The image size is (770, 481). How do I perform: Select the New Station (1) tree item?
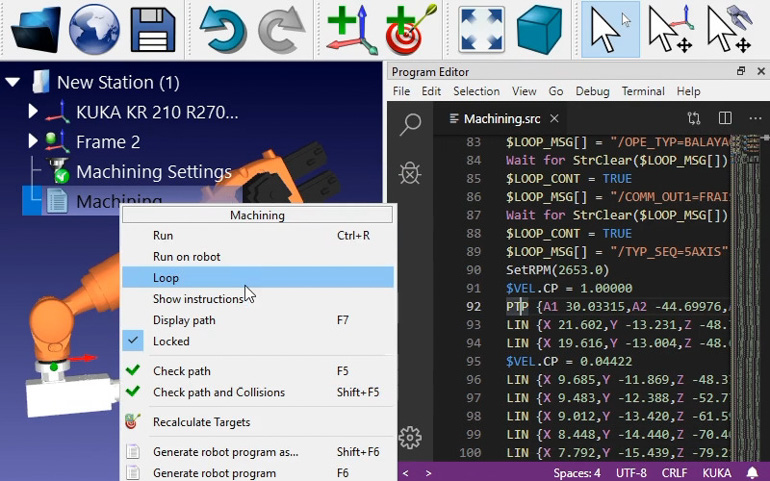118,82
